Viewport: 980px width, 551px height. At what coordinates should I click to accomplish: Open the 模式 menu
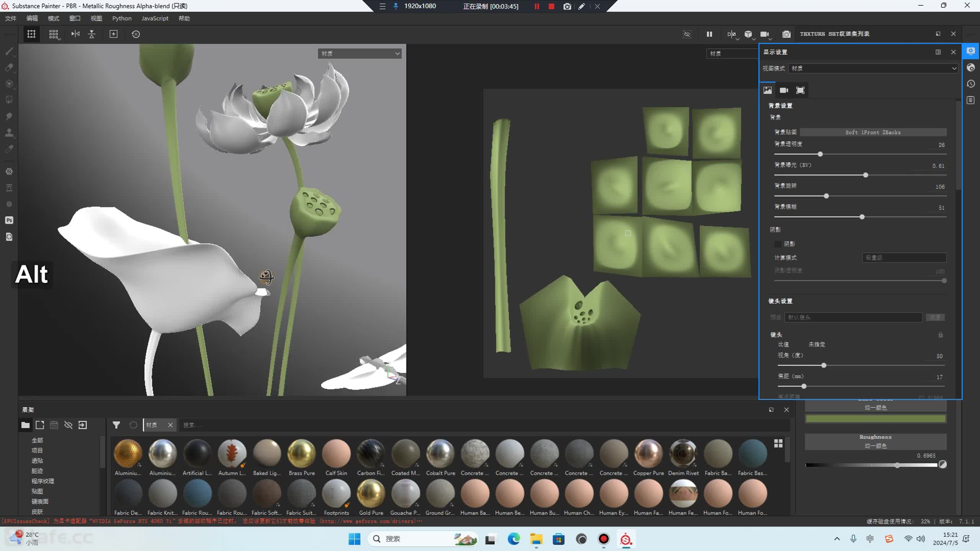coord(54,18)
